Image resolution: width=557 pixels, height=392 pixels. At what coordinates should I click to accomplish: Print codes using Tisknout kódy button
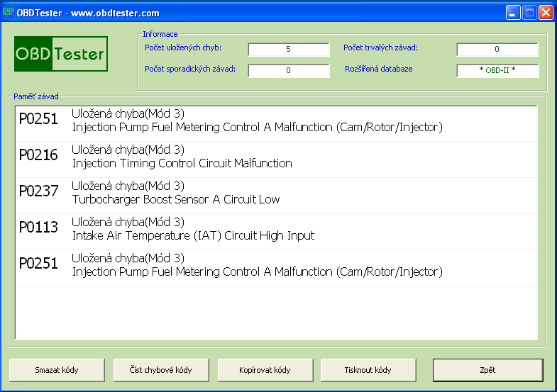[368, 370]
